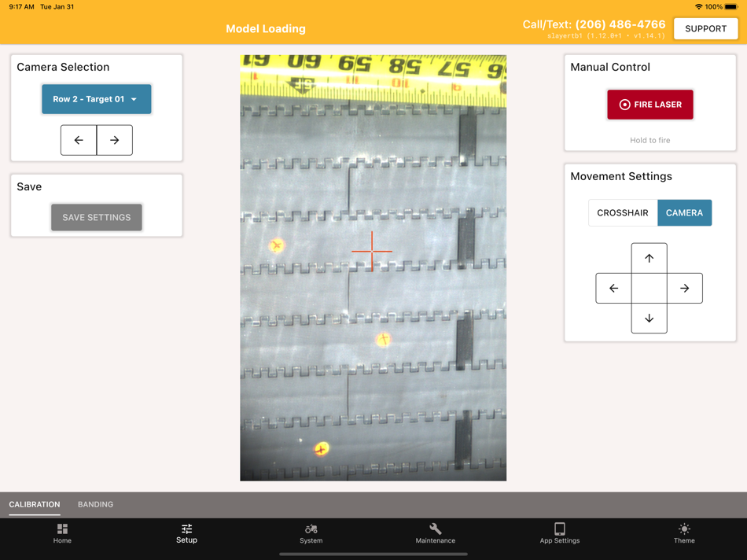Click the Save Settings button

(96, 217)
